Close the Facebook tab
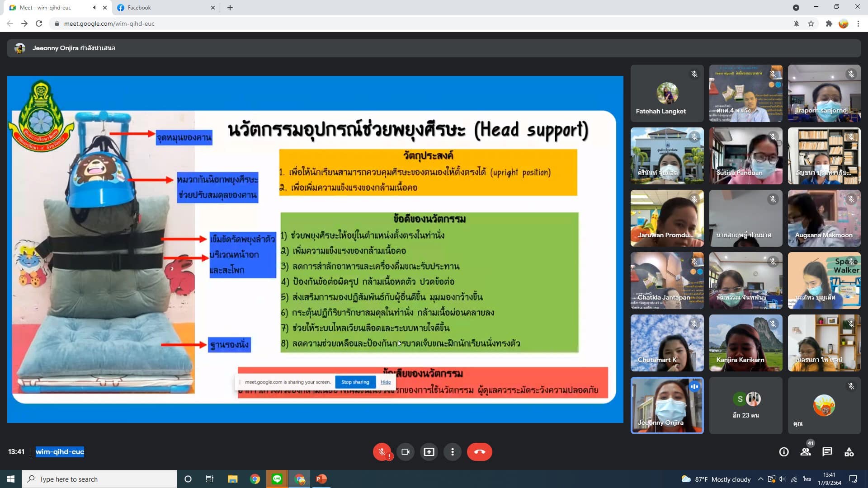Image resolution: width=868 pixels, height=488 pixels. click(x=213, y=8)
